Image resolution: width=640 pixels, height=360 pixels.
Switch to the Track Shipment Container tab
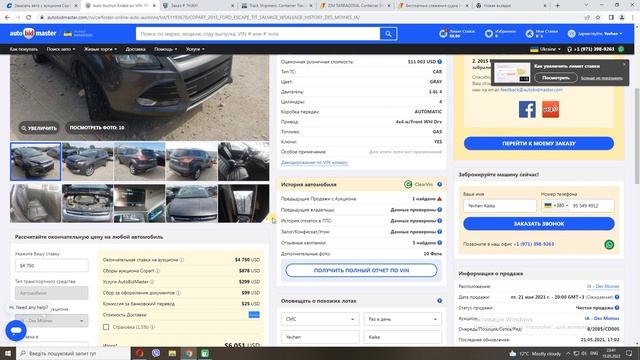276,6
